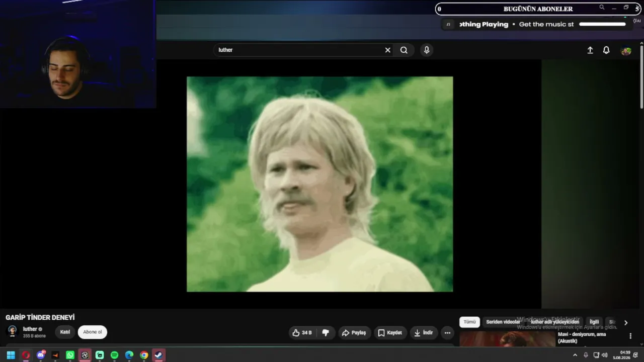Open the luther channel avatar

pyautogui.click(x=13, y=331)
